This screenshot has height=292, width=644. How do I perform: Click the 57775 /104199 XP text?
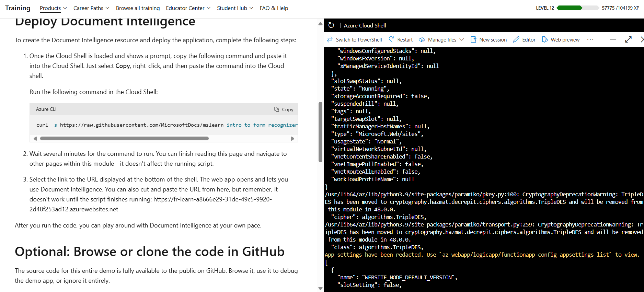coord(620,8)
